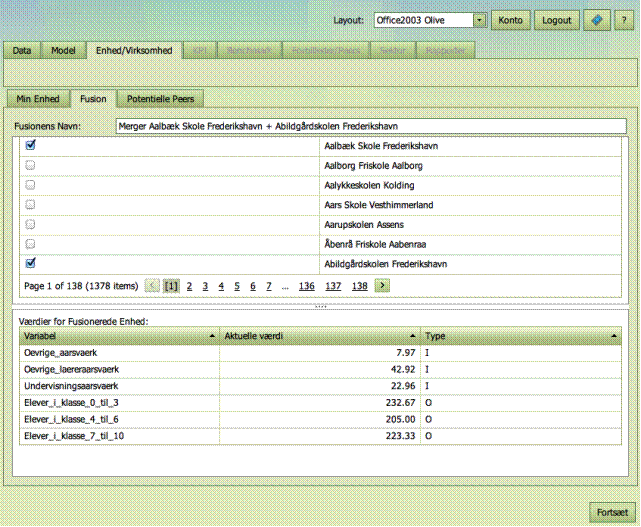Switch to the Potentielle Peers tab

[x=162, y=98]
